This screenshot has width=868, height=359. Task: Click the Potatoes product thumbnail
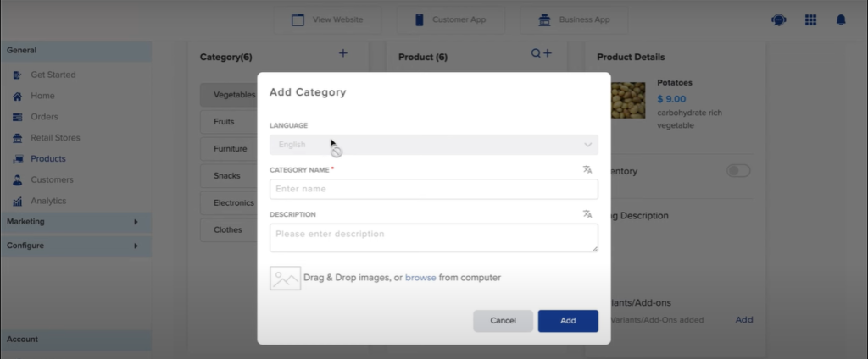(628, 100)
